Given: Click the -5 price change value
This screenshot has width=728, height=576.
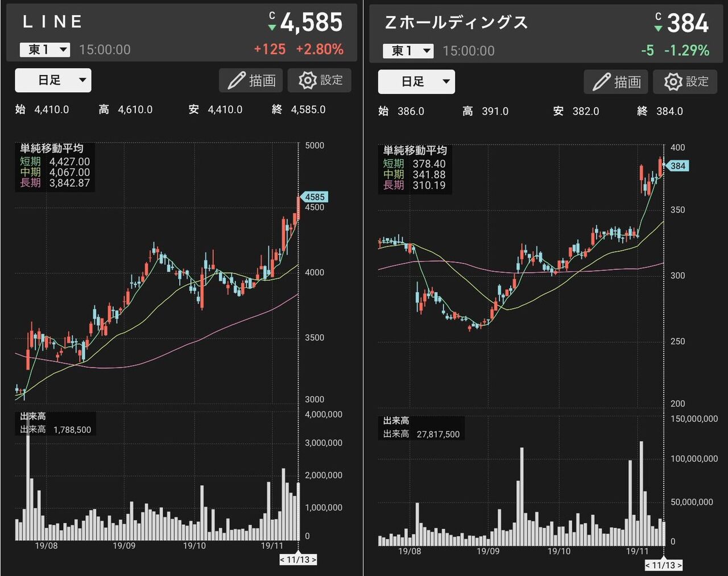Looking at the screenshot, I should point(647,51).
